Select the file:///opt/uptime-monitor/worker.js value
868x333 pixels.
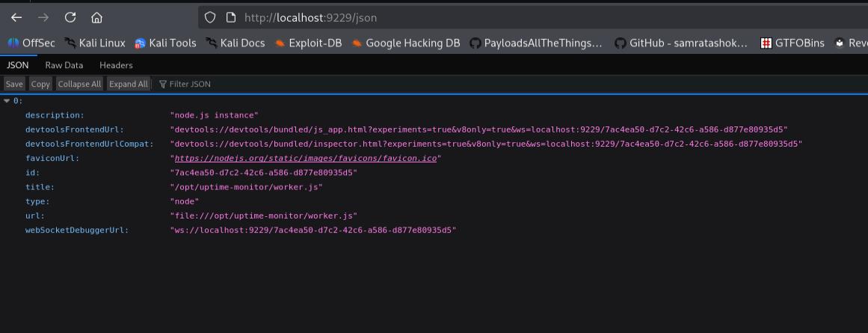coord(263,216)
